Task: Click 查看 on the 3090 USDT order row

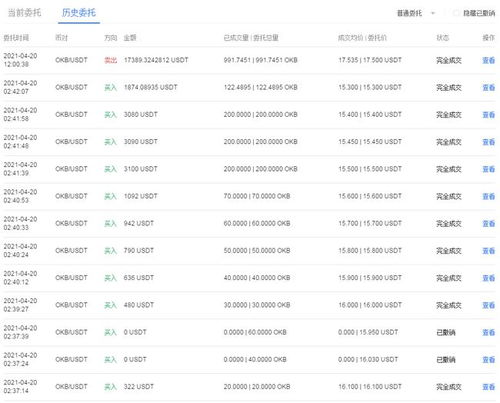Action: (x=488, y=142)
